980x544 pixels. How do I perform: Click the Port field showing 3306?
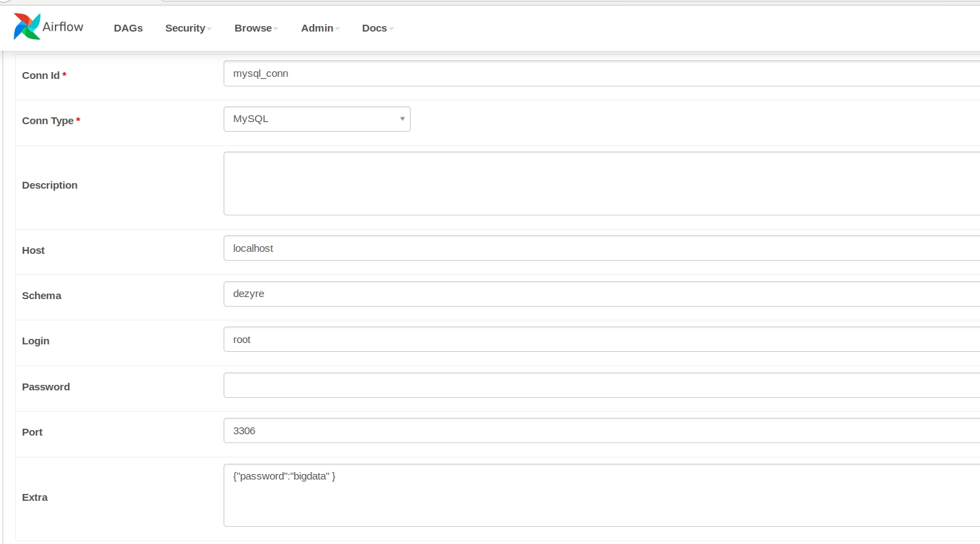[601, 431]
